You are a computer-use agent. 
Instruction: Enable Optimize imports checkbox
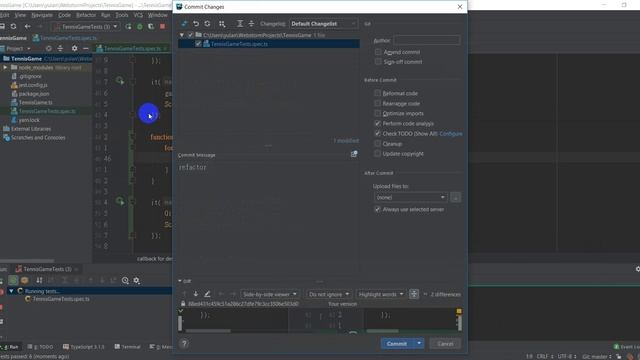(378, 113)
